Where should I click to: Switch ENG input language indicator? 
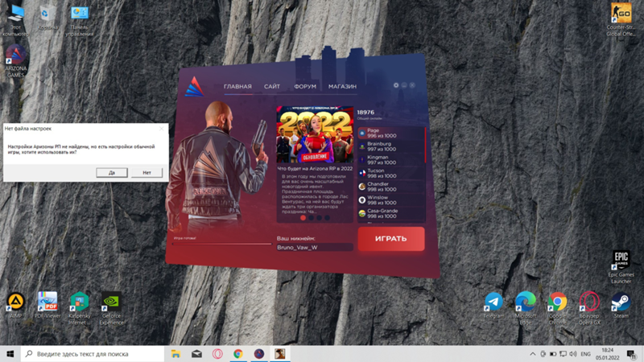point(586,354)
